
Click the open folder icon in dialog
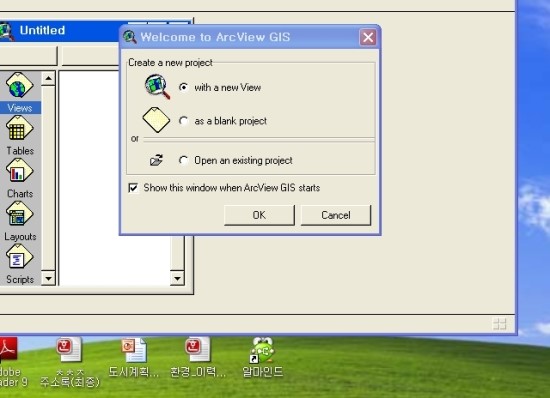point(156,160)
